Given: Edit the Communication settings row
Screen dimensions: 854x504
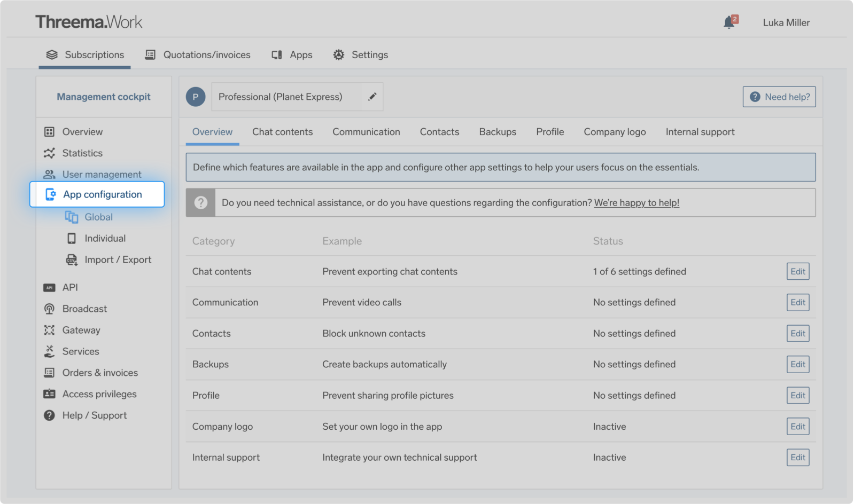Looking at the screenshot, I should click(798, 302).
